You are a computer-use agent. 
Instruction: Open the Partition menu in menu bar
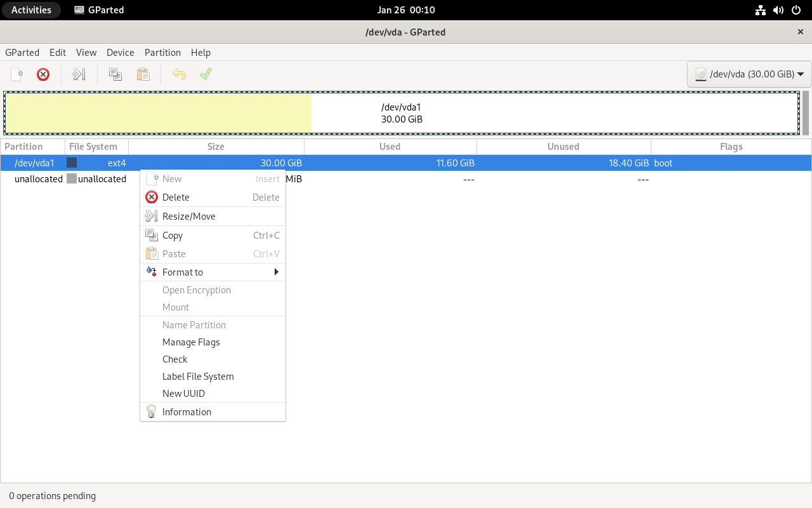click(162, 53)
